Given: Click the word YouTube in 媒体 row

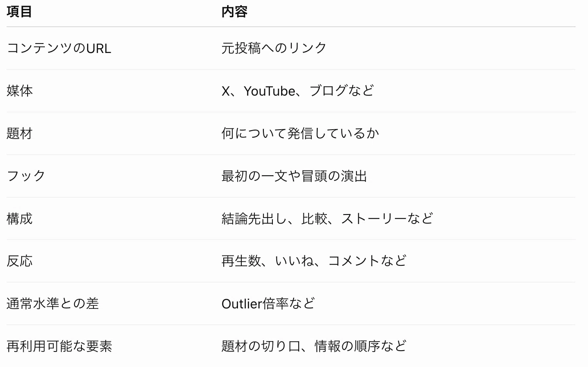Looking at the screenshot, I should click(x=269, y=90).
